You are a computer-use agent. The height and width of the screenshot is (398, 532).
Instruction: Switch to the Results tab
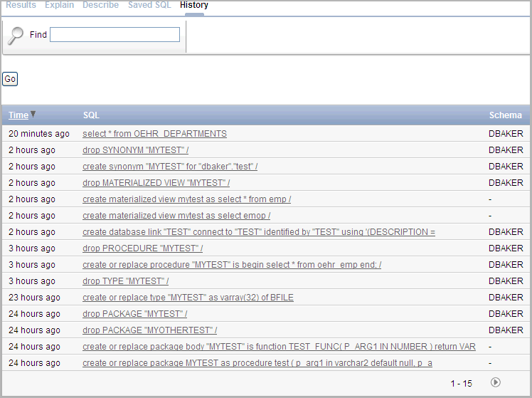[21, 5]
